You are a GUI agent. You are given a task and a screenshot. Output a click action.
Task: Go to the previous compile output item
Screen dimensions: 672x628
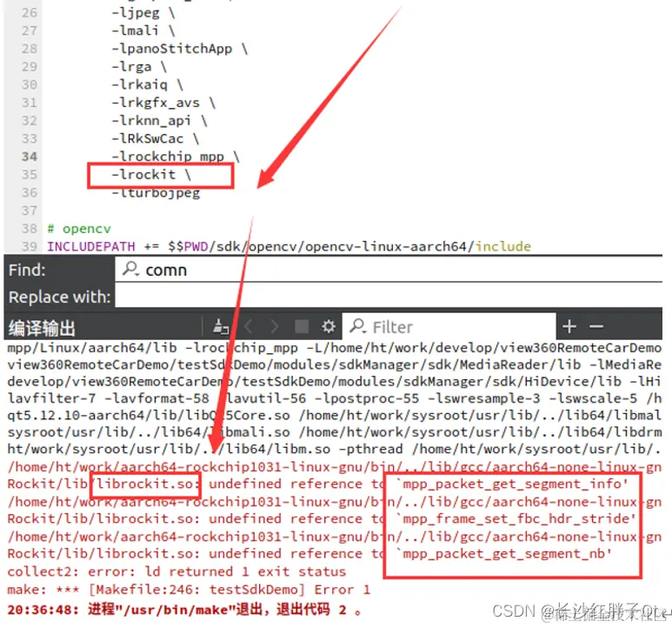(x=248, y=327)
